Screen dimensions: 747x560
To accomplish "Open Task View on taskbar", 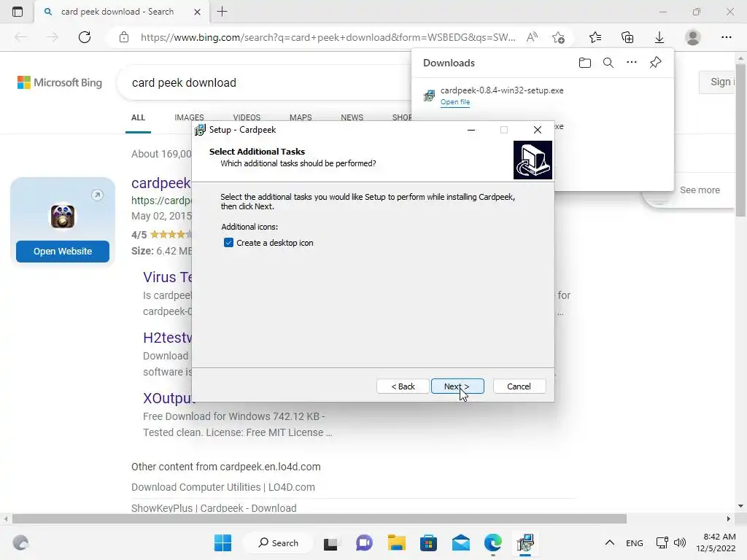I will click(x=330, y=543).
